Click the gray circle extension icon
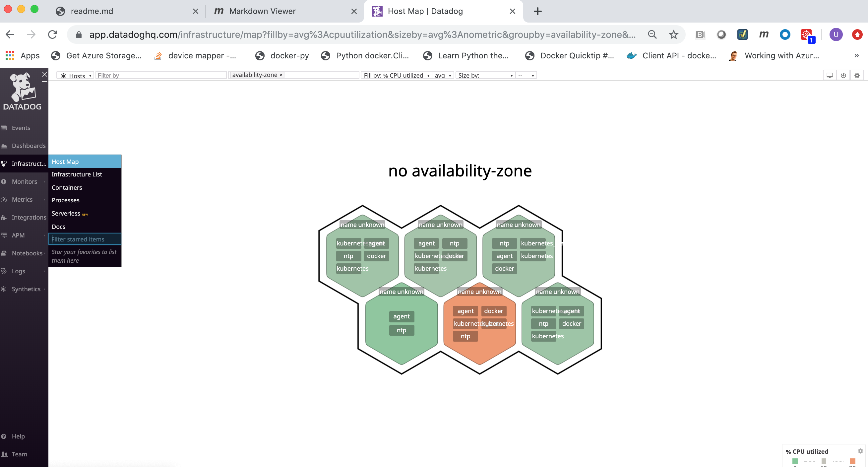 click(721, 34)
